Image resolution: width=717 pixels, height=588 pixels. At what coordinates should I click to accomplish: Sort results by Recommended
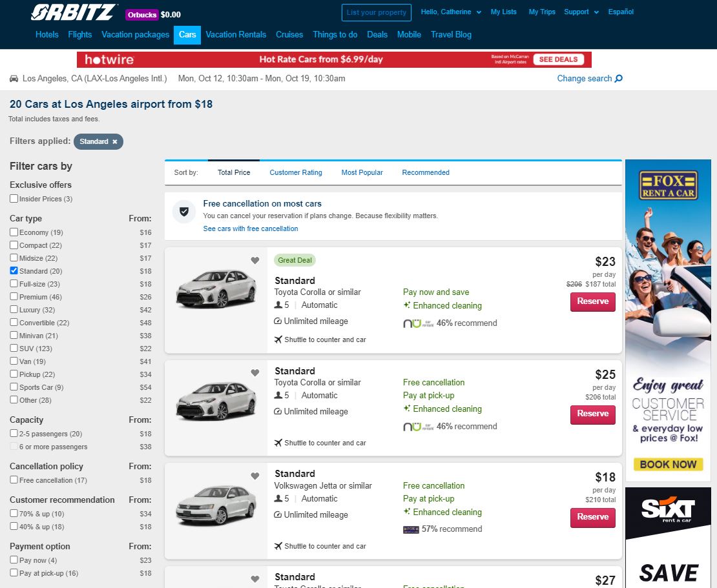click(426, 173)
